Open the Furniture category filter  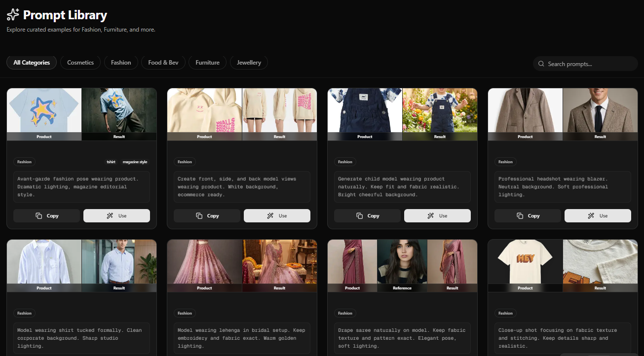click(x=207, y=63)
